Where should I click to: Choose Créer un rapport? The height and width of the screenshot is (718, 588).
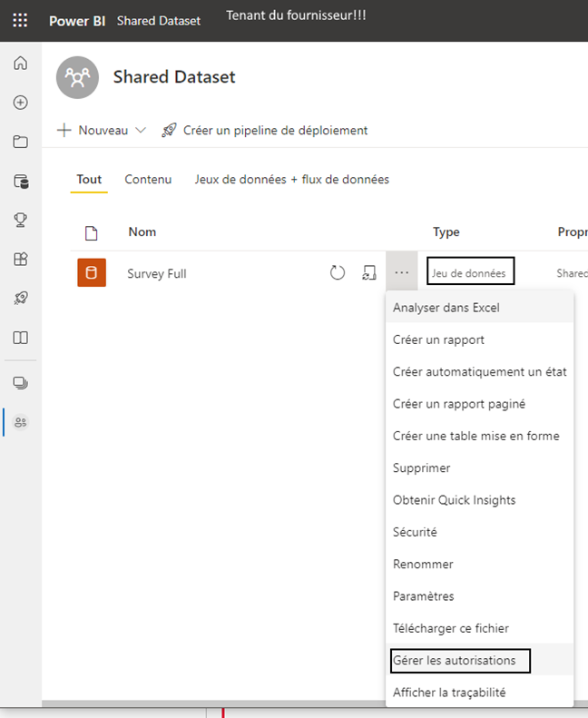(x=479, y=339)
